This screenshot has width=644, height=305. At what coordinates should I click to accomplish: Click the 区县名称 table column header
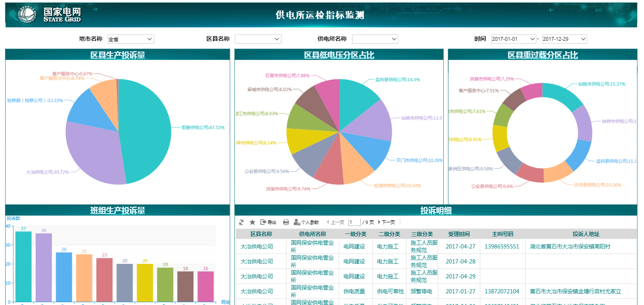point(261,234)
